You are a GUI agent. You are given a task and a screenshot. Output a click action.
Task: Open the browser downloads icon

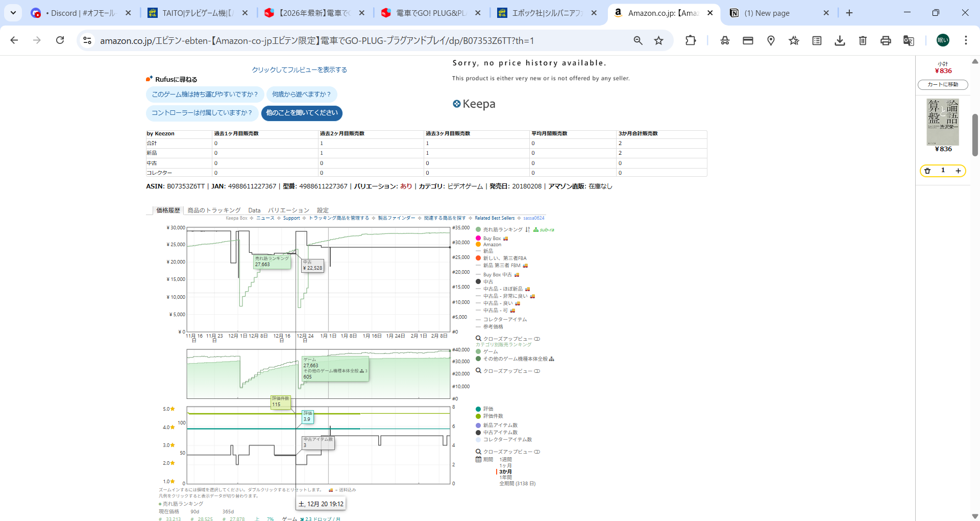(840, 40)
